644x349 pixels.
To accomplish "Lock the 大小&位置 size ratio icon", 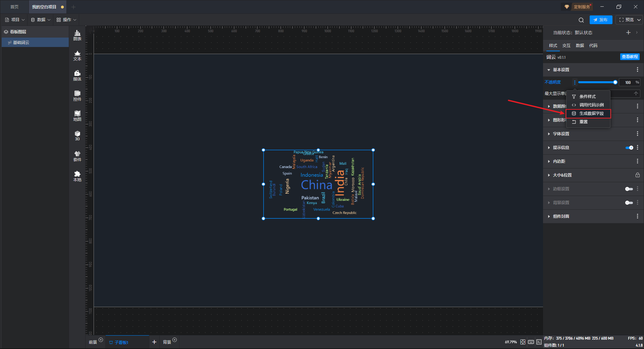I will (x=637, y=175).
